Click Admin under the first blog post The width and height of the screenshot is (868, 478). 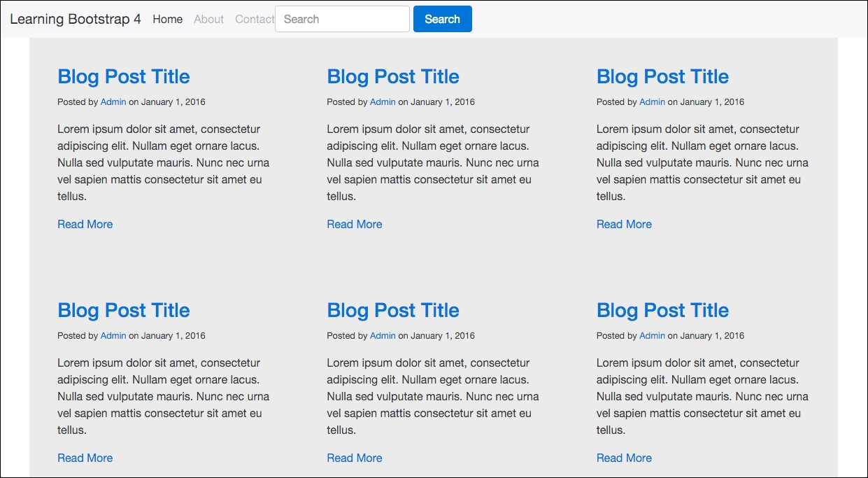pos(113,101)
